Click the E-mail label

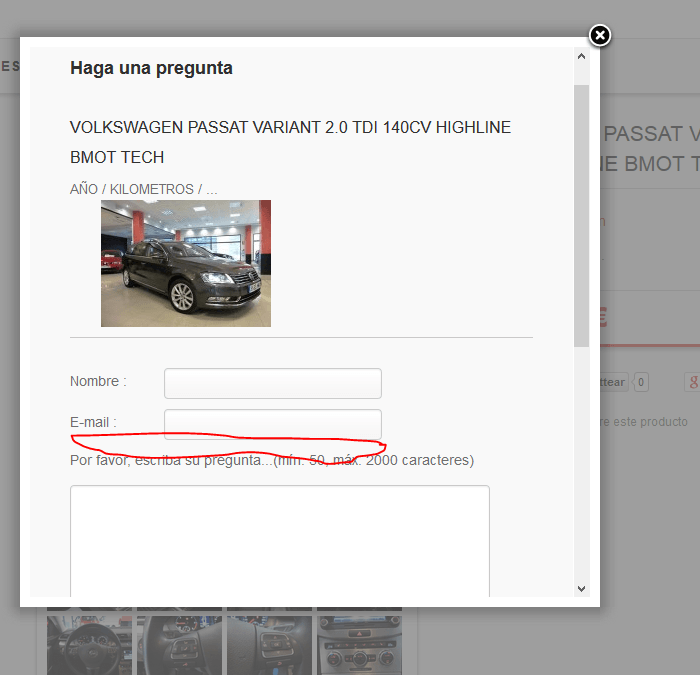tap(93, 422)
